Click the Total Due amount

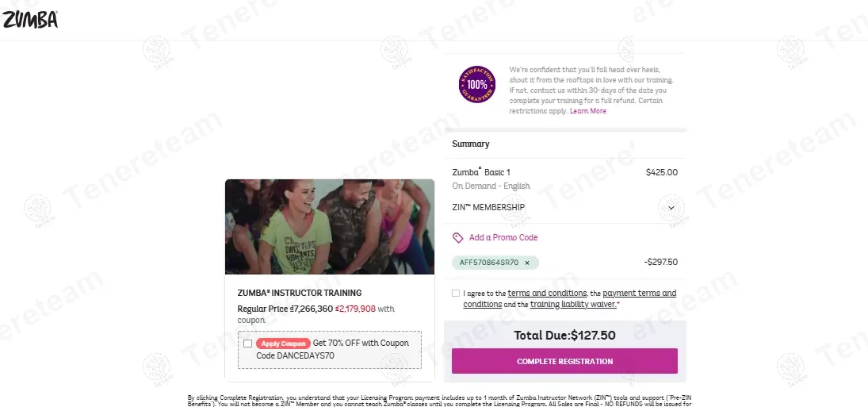tap(593, 335)
